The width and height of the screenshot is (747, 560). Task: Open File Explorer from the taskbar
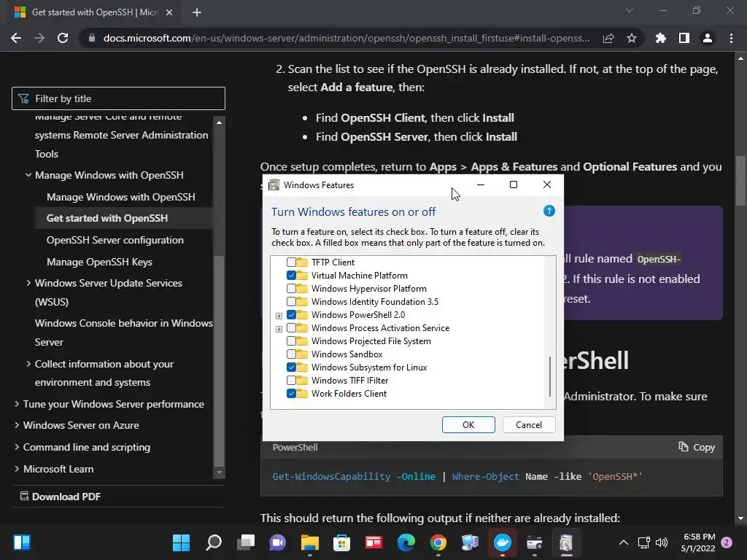pyautogui.click(x=309, y=542)
